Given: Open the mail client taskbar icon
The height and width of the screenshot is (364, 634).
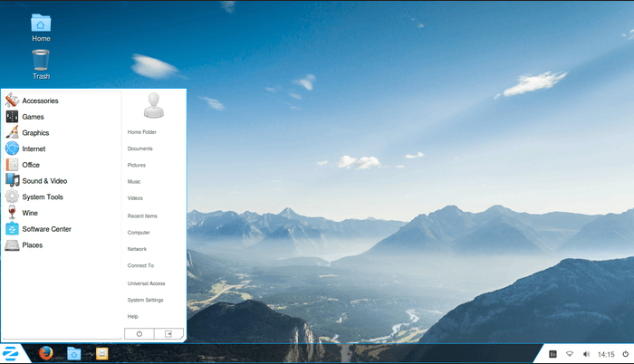Looking at the screenshot, I should (x=102, y=353).
